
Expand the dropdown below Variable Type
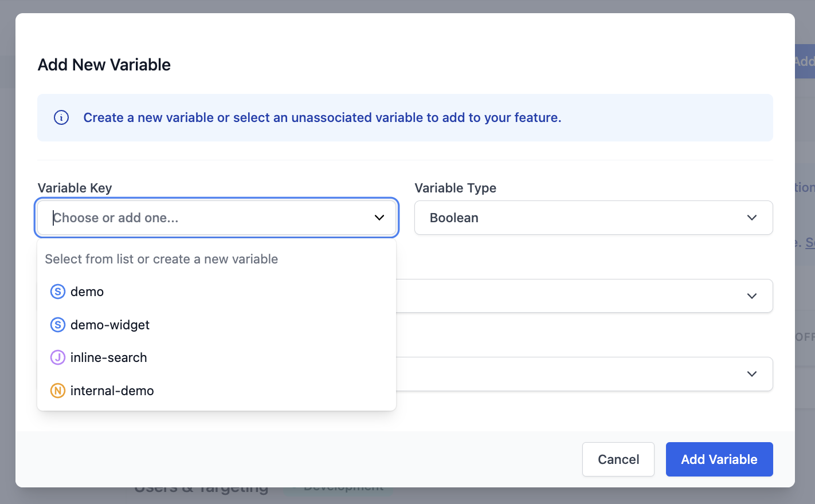593,296
